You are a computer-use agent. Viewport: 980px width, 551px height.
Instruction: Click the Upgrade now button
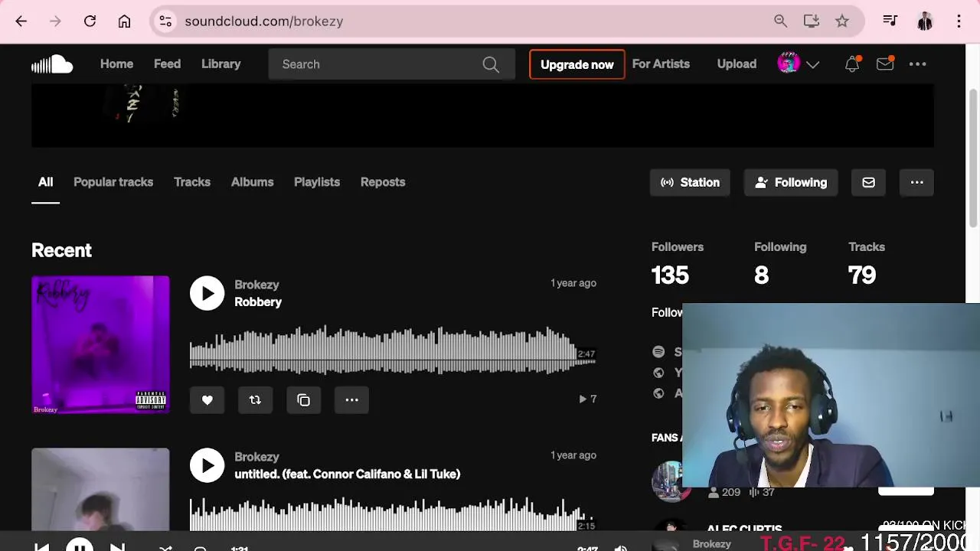pos(577,64)
